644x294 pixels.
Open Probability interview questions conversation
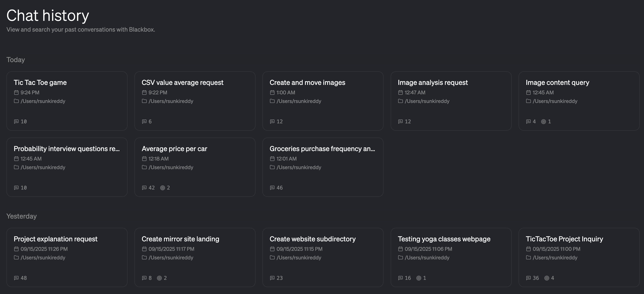[67, 167]
